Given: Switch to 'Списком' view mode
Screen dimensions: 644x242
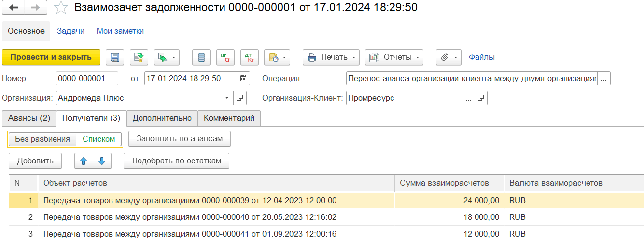Looking at the screenshot, I should point(99,139).
